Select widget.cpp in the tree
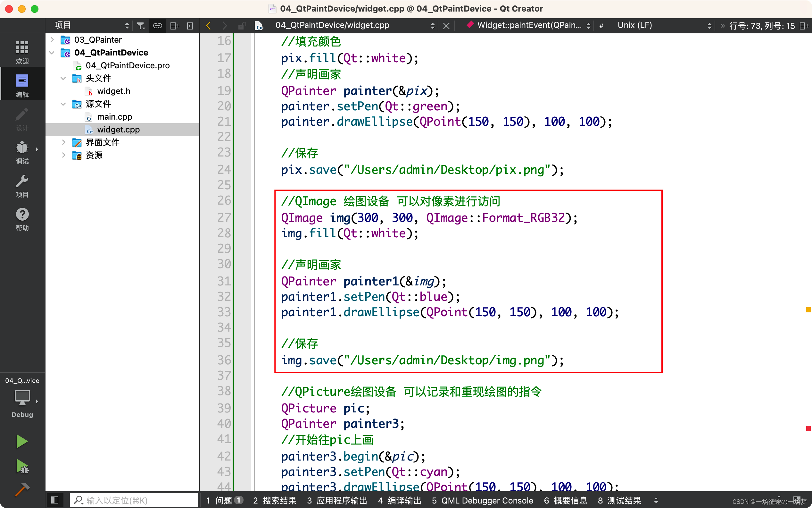This screenshot has height=508, width=812. 122,130
